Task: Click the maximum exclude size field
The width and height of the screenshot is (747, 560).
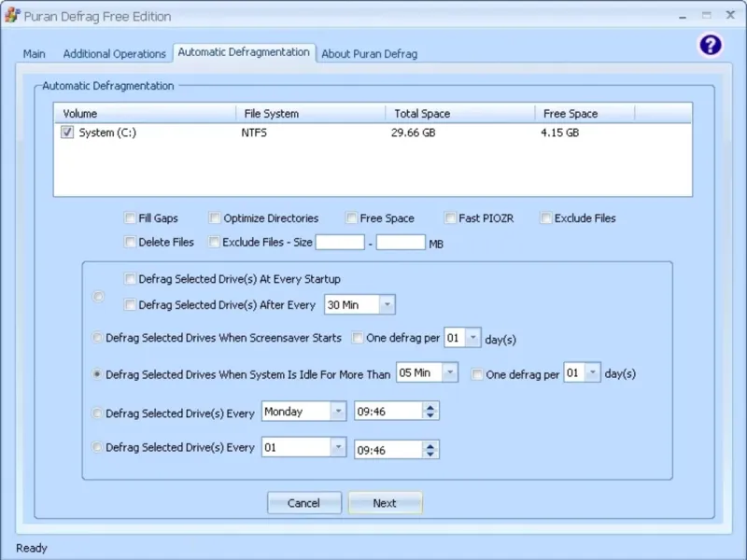Action: pos(401,243)
